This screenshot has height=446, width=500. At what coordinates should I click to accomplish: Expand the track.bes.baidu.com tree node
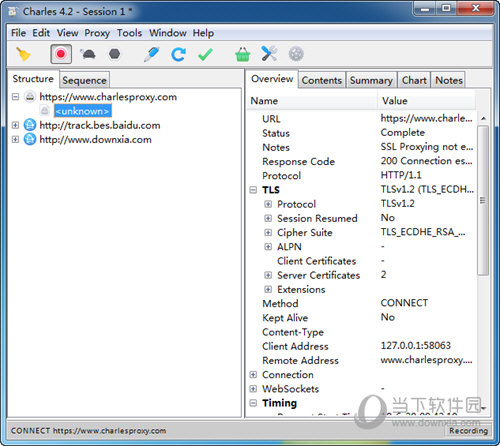tap(15, 125)
